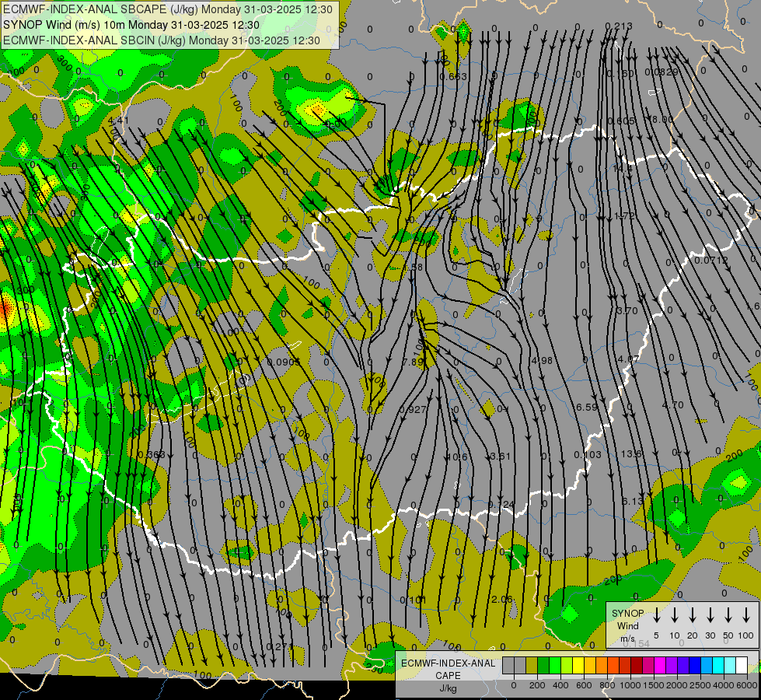Click the 0.0905 value on the map

click(x=284, y=362)
